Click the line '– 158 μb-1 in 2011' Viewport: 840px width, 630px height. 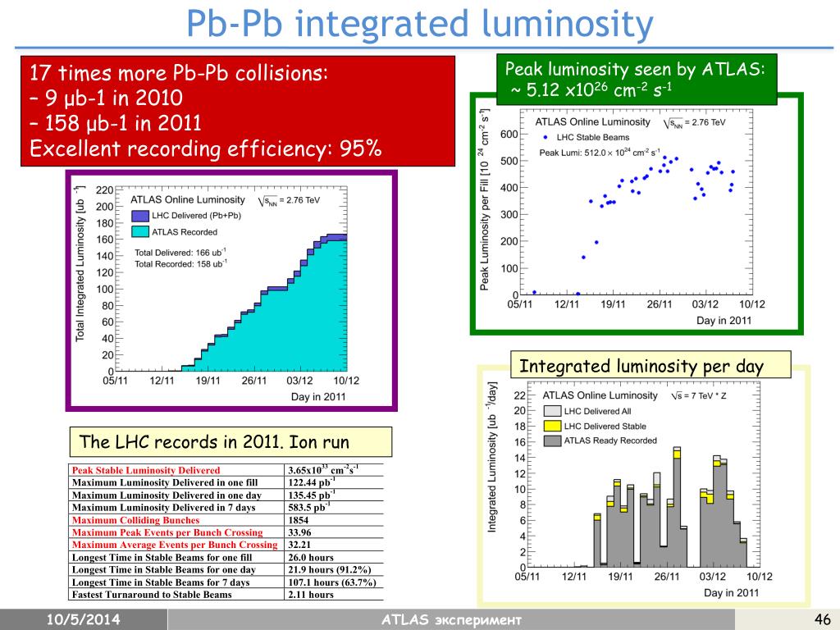click(x=115, y=123)
